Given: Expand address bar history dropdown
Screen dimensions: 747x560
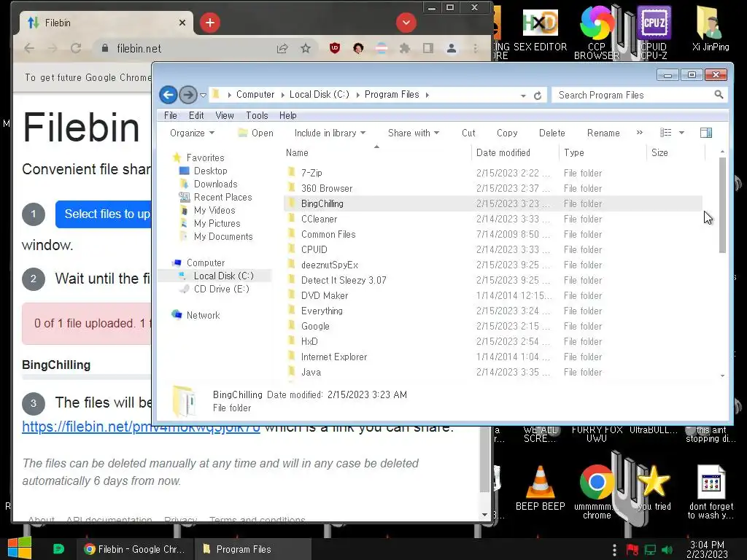Looking at the screenshot, I should (x=523, y=96).
